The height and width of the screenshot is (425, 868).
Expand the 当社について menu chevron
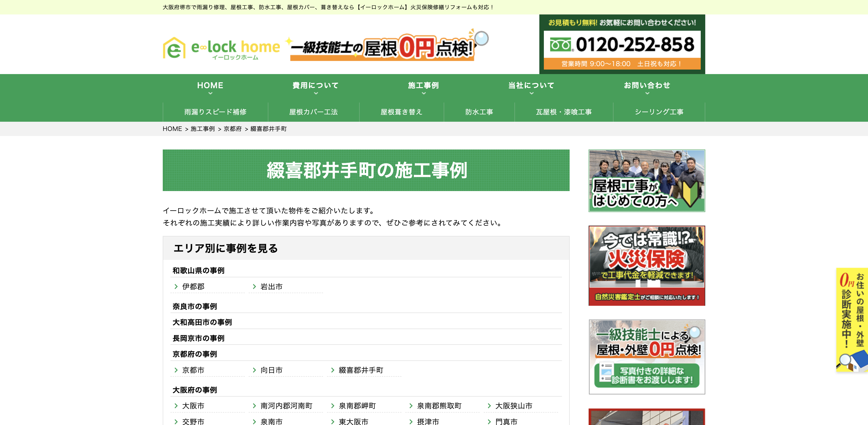tap(531, 93)
